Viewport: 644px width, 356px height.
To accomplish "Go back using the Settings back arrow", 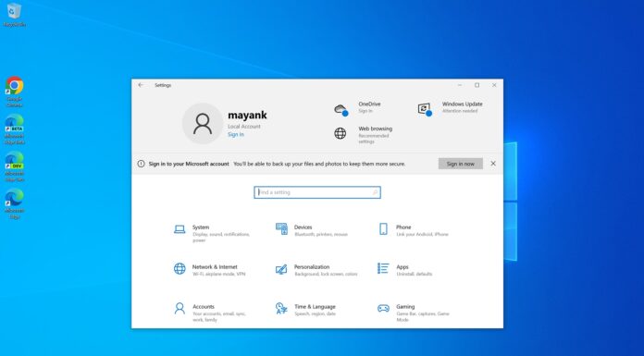I will click(141, 85).
